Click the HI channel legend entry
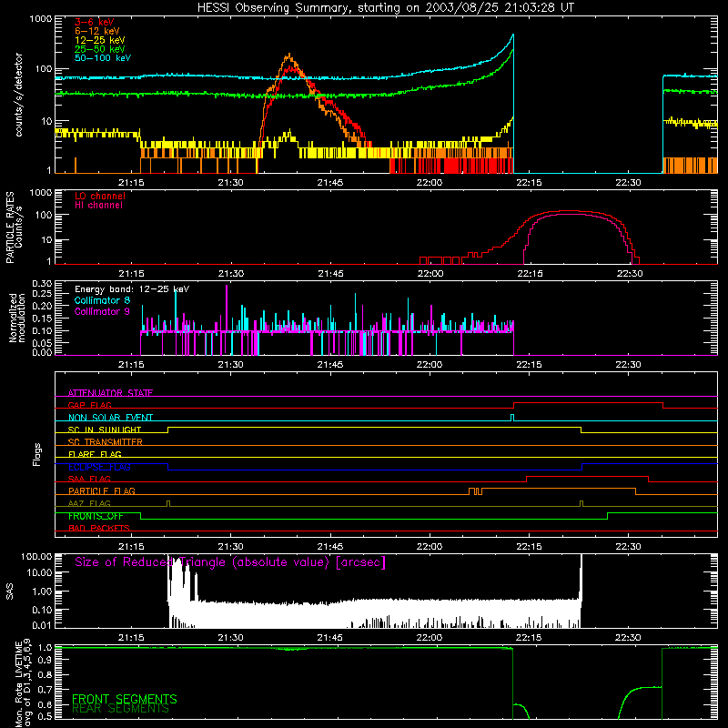This screenshot has width=728, height=728. [99, 205]
